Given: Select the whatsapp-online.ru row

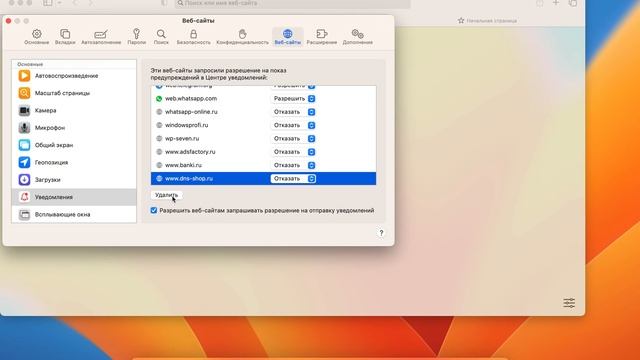Looking at the screenshot, I should (x=263, y=112).
